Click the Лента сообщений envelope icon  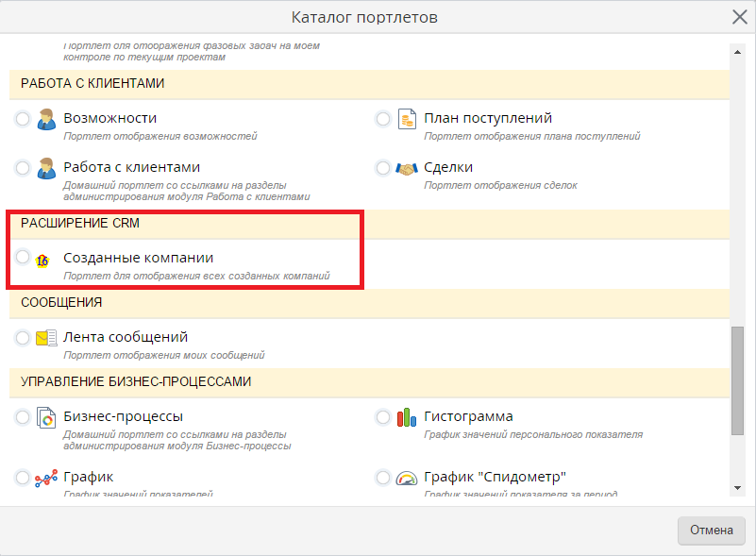tap(46, 339)
